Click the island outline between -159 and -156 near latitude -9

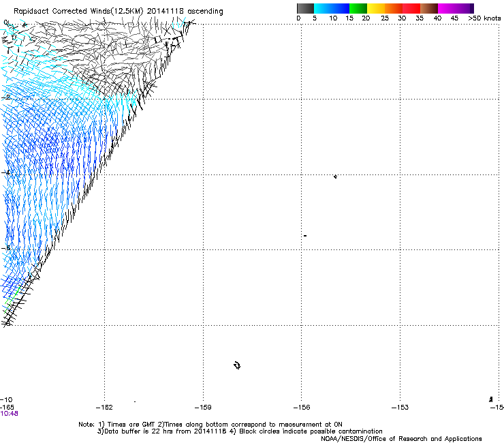[x=237, y=365]
